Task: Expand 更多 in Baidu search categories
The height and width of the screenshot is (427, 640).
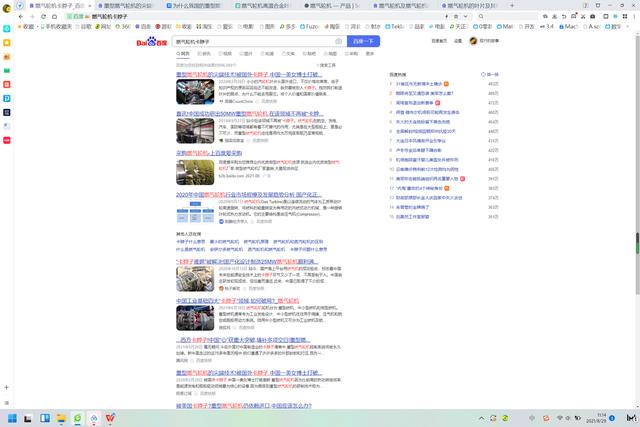Action: pos(370,53)
